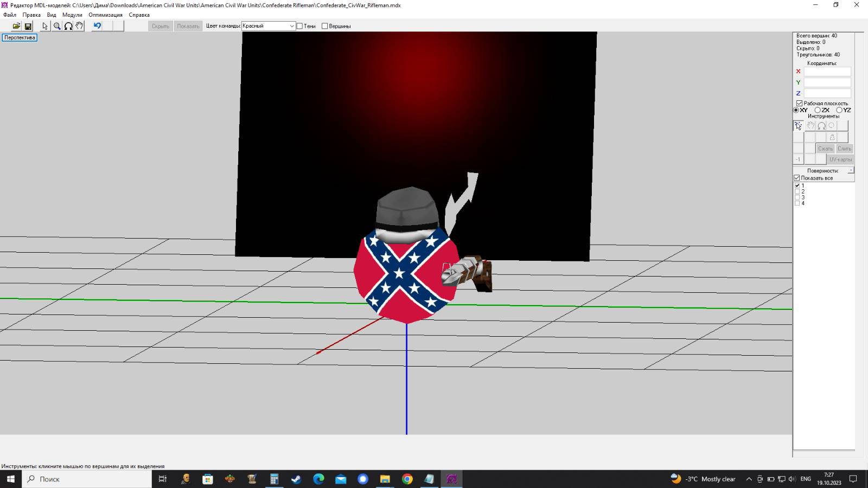Click the Z coordinate input field
Screen dimensions: 868x488
(827, 93)
